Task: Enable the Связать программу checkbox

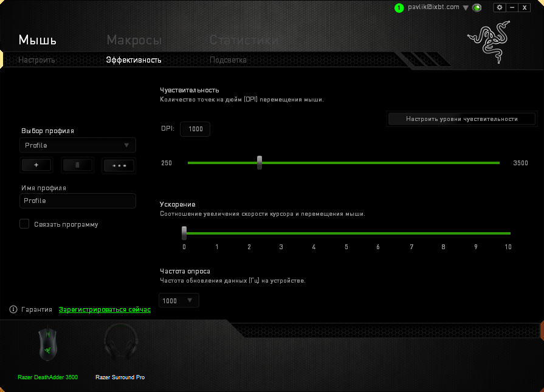Action: pos(24,224)
